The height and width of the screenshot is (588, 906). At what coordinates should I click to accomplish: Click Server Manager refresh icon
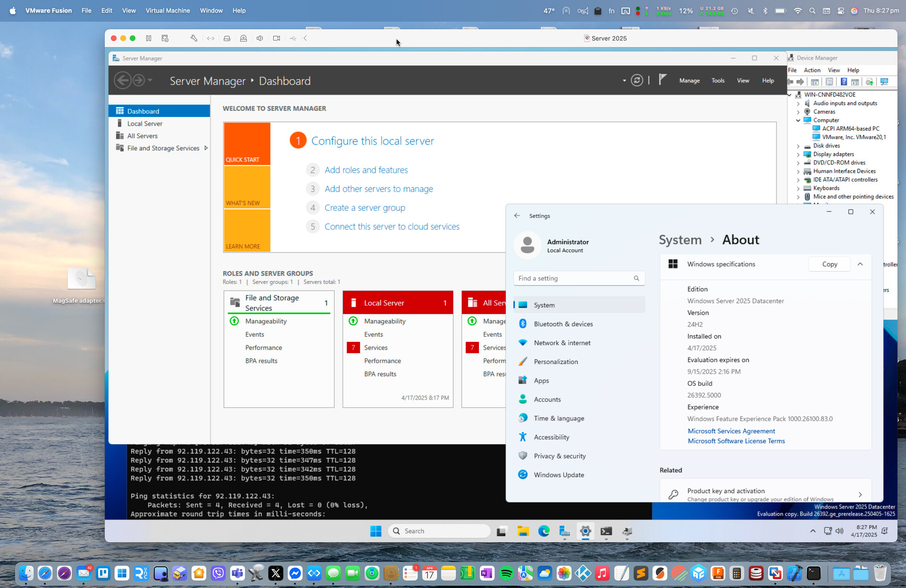pos(637,81)
